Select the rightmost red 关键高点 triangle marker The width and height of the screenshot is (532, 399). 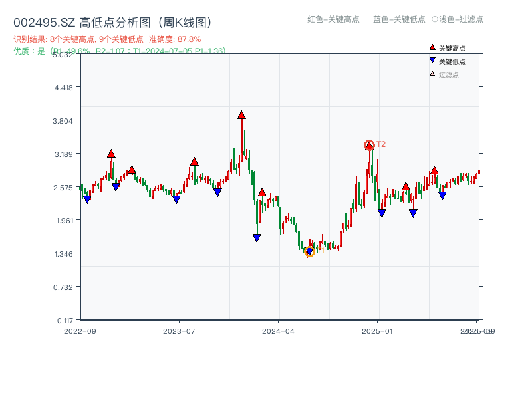[434, 171]
